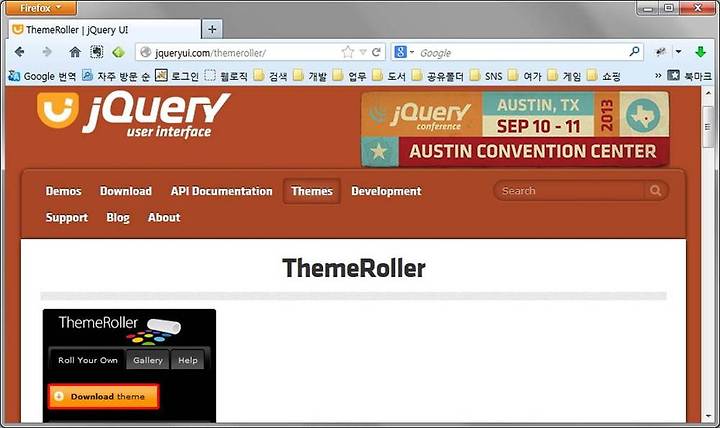Open the Development menu item

pyautogui.click(x=386, y=191)
